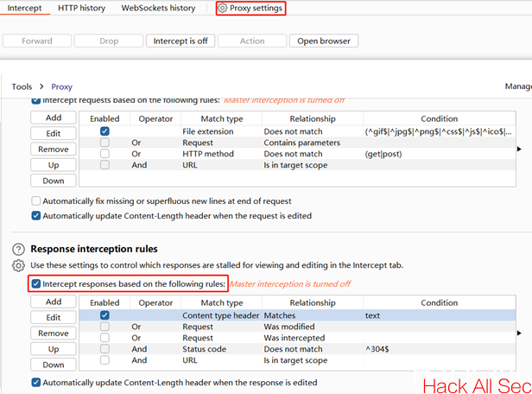Click the breadcrumb chevron after Tools
This screenshot has width=532, height=394.
pos(41,86)
